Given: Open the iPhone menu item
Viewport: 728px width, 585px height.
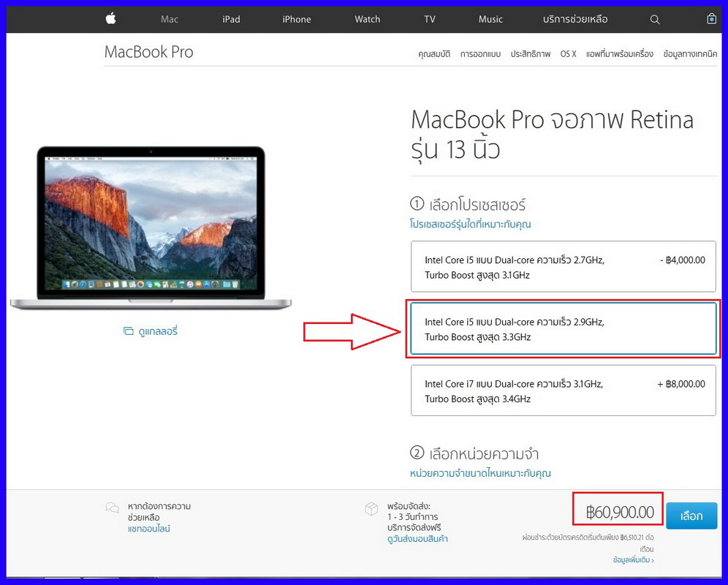Looking at the screenshot, I should coord(297,20).
